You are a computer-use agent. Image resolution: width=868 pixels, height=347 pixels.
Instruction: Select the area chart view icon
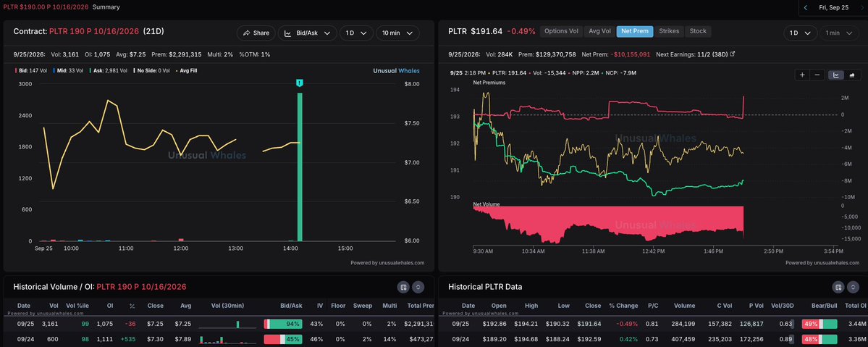pyautogui.click(x=851, y=75)
